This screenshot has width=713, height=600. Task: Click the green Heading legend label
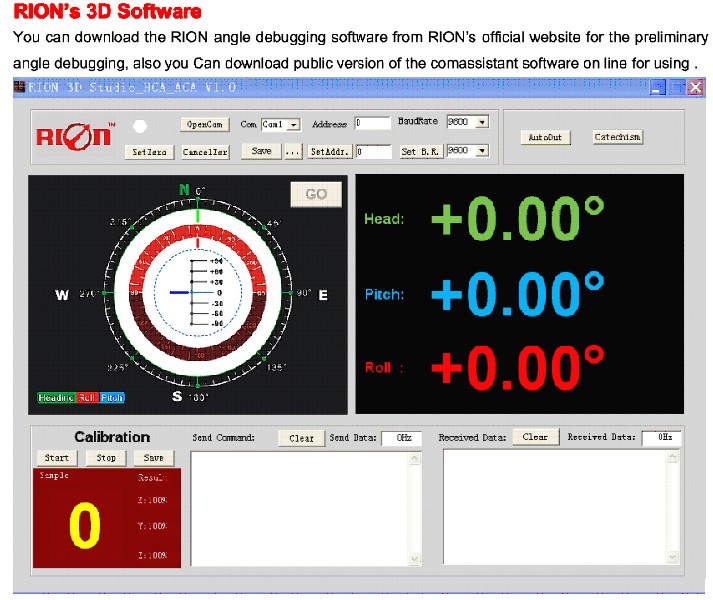[x=56, y=398]
